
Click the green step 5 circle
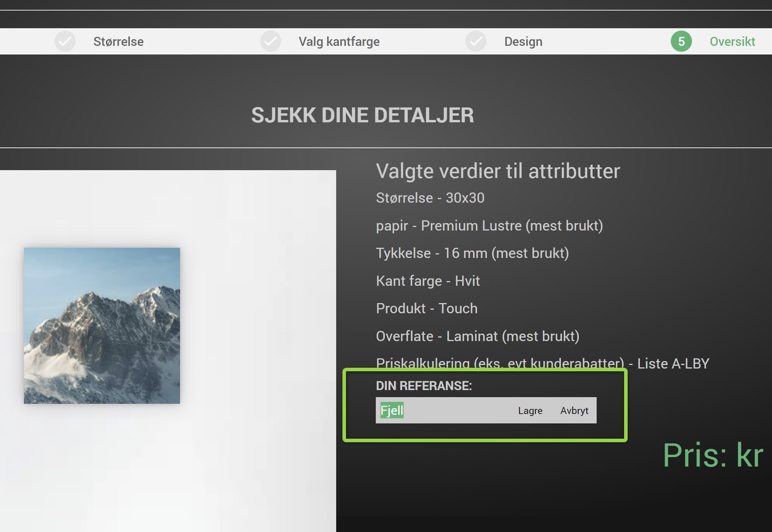click(681, 41)
